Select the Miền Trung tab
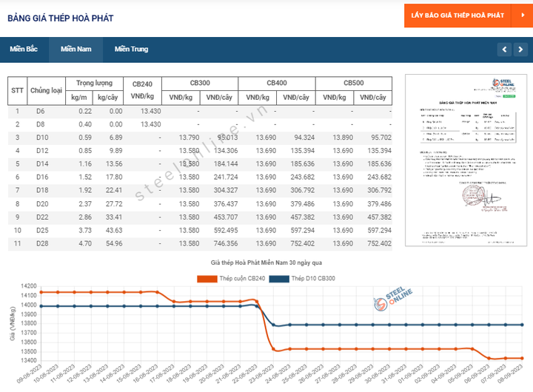The image size is (533, 392). click(x=131, y=50)
